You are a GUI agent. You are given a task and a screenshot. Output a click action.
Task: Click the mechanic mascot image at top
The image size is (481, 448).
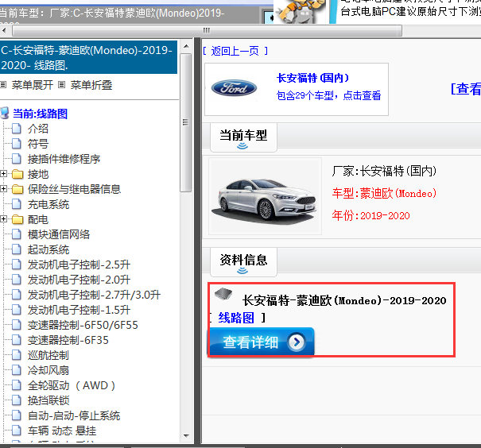(299, 12)
